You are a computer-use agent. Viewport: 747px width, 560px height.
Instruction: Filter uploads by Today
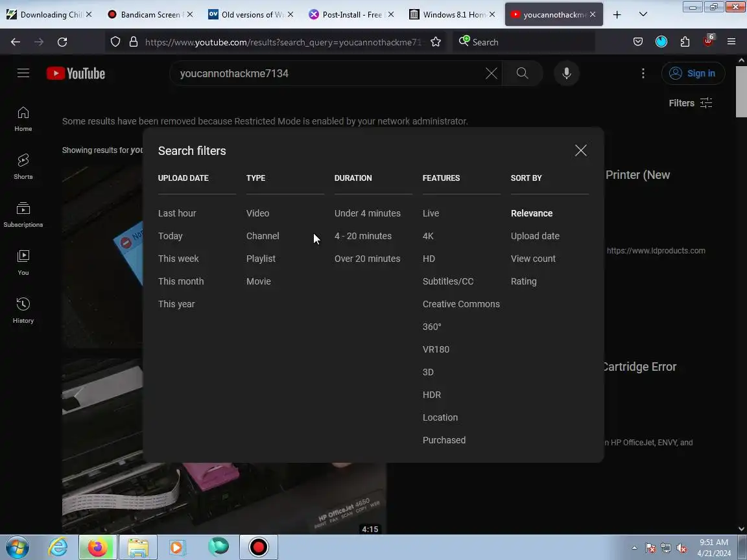[x=170, y=236]
